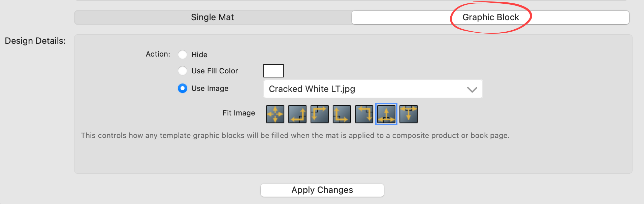The width and height of the screenshot is (644, 204).
Task: Choose the top-left anchored fit icon
Action: (x=320, y=114)
